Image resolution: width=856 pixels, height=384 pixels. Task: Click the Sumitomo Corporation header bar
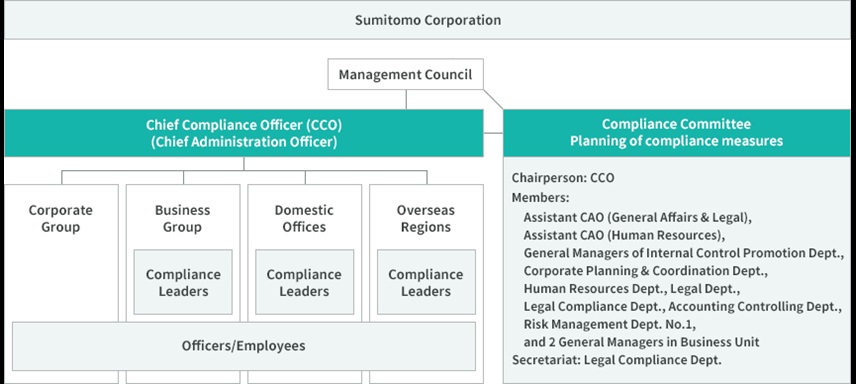(x=428, y=21)
